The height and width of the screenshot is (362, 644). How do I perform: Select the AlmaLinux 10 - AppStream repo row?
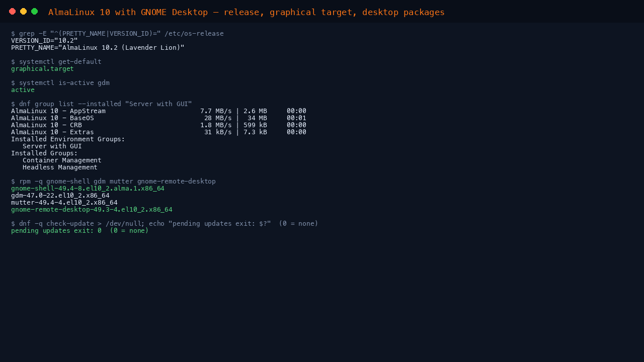click(x=158, y=111)
